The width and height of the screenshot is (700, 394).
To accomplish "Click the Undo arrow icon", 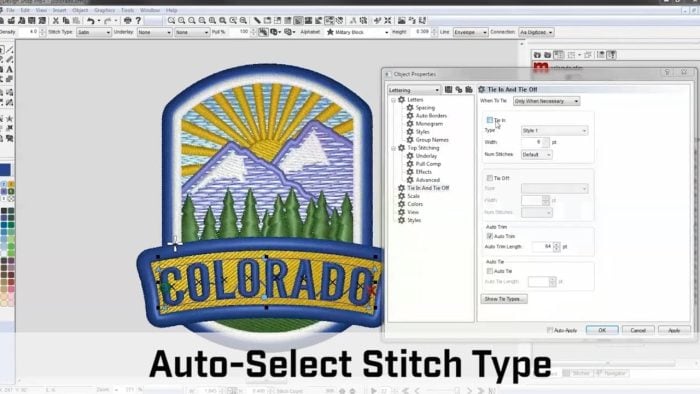I will pyautogui.click(x=91, y=21).
